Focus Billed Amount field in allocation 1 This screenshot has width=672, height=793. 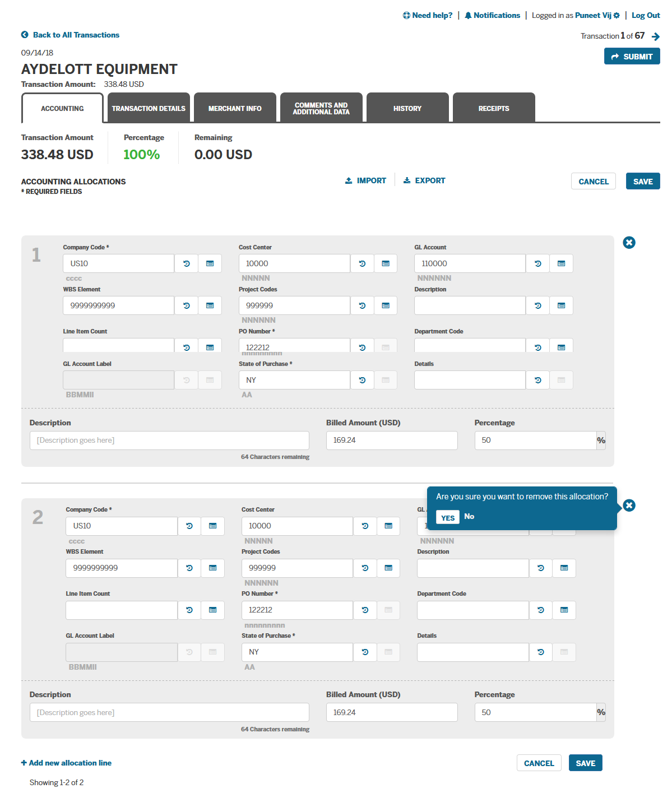392,440
